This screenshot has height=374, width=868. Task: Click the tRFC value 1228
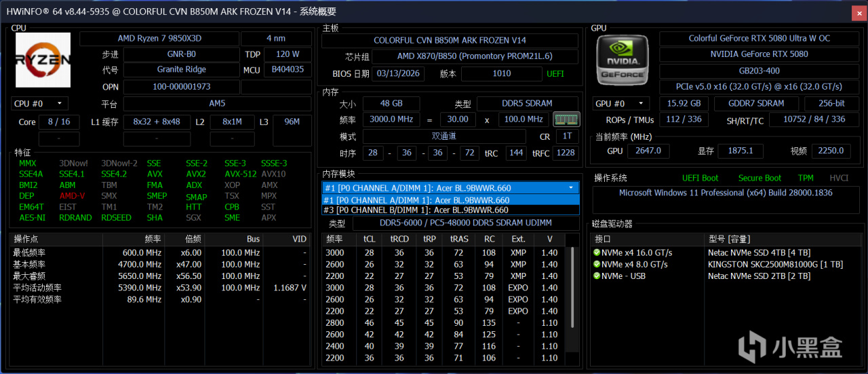pyautogui.click(x=564, y=153)
